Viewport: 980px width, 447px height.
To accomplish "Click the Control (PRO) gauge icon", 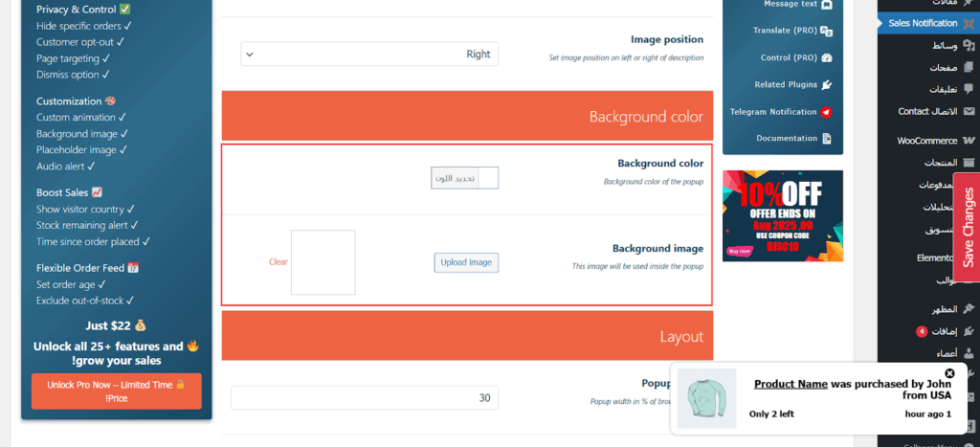I will [826, 58].
